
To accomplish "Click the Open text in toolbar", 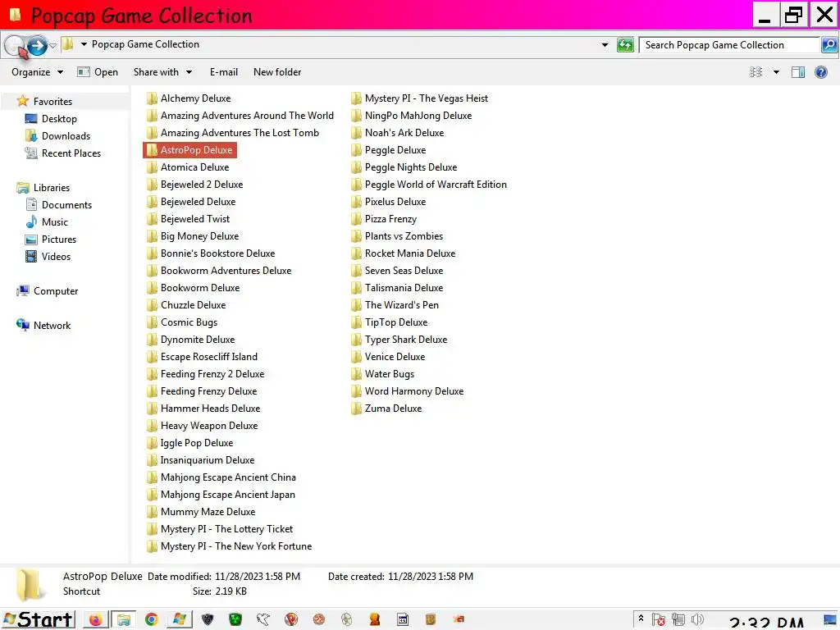I will click(106, 72).
